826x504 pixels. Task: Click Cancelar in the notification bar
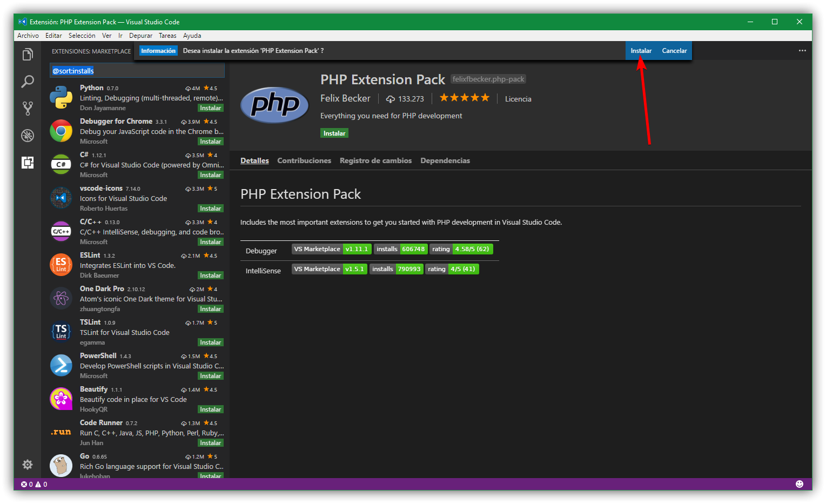[x=675, y=51]
